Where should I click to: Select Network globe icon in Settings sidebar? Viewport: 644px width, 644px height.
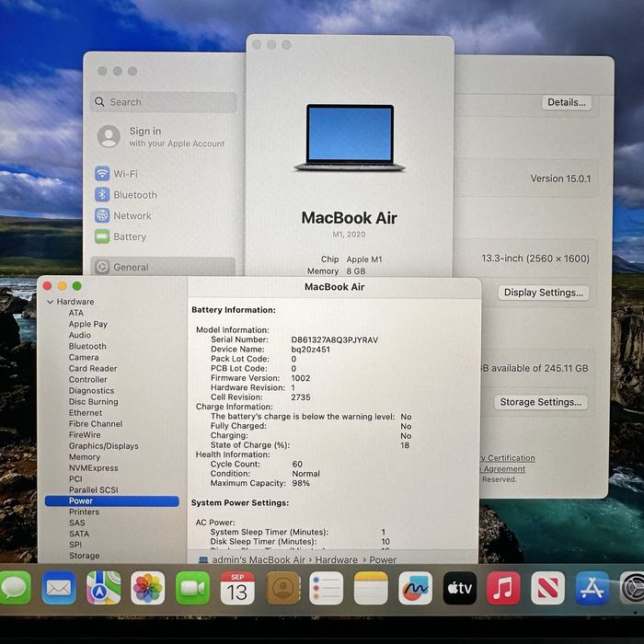coord(102,215)
